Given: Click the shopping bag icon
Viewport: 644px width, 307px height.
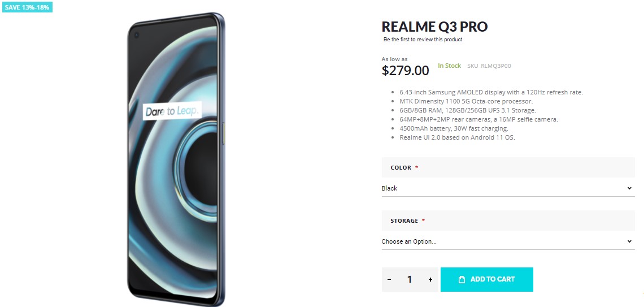Looking at the screenshot, I should [x=462, y=279].
